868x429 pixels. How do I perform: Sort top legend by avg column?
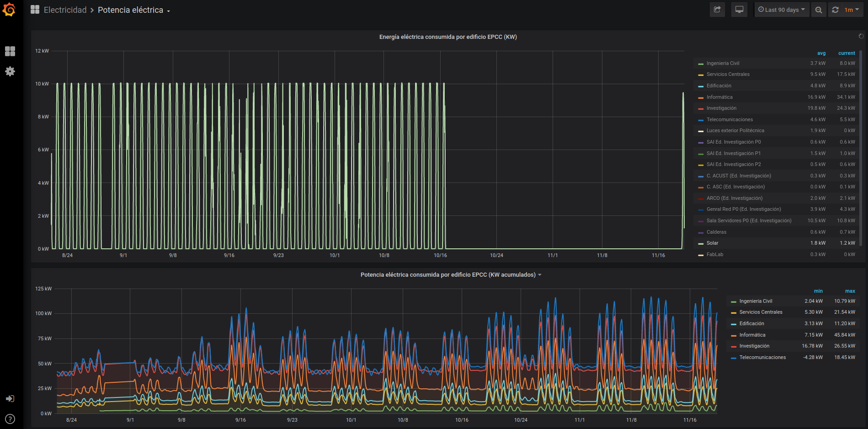point(821,54)
